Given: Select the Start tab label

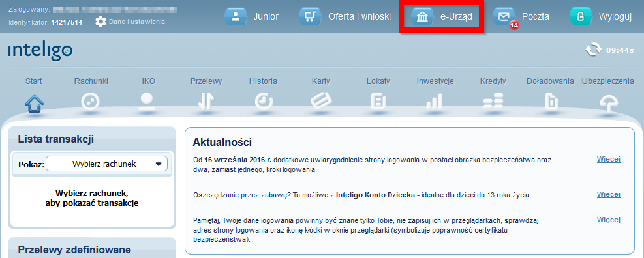Looking at the screenshot, I should coord(34,81).
